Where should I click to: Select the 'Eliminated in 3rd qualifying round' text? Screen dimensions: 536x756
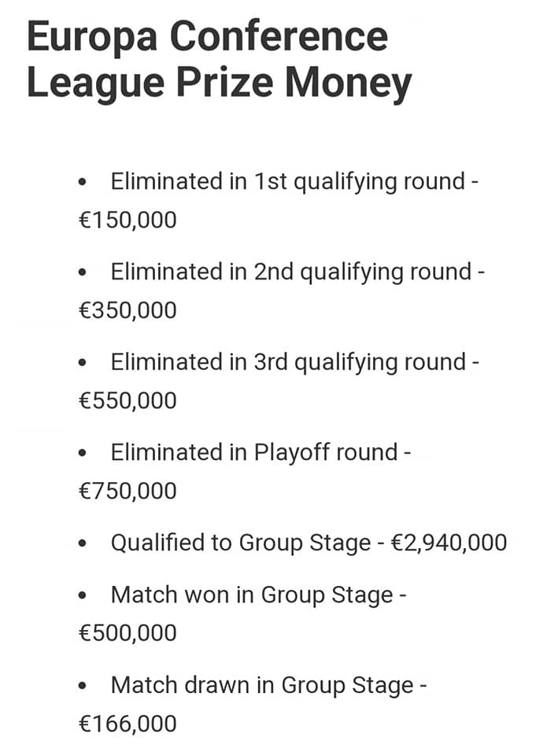(x=289, y=363)
